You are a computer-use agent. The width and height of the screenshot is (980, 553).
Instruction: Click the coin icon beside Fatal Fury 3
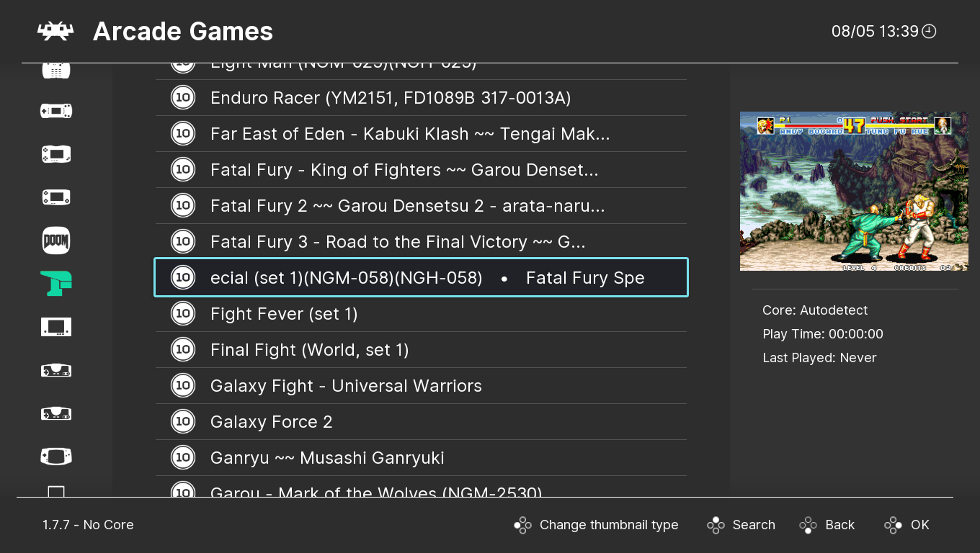pyautogui.click(x=183, y=242)
